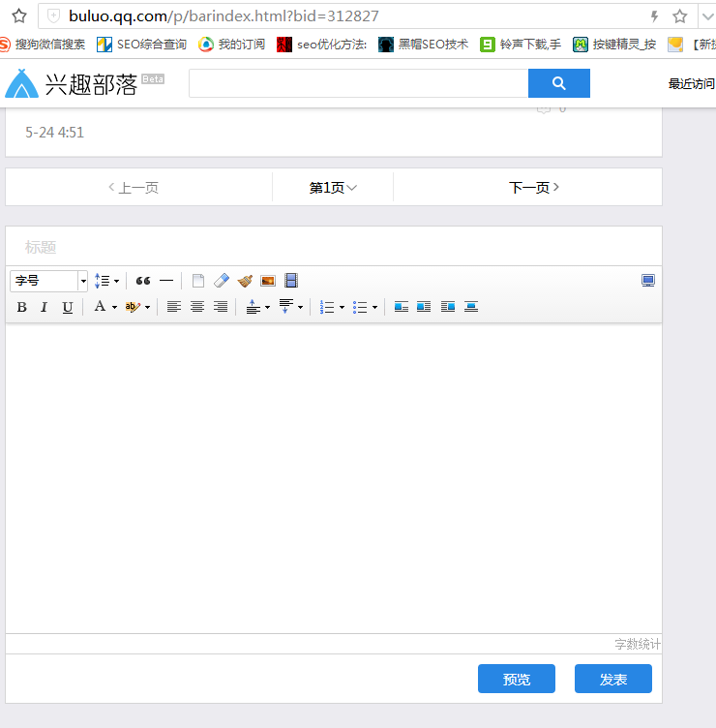Expand the ordered list style arrow
This screenshot has width=716, height=728.
342,307
